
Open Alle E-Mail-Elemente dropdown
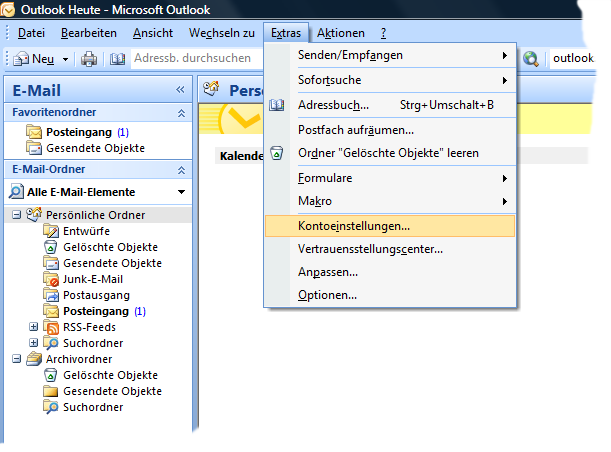click(181, 192)
